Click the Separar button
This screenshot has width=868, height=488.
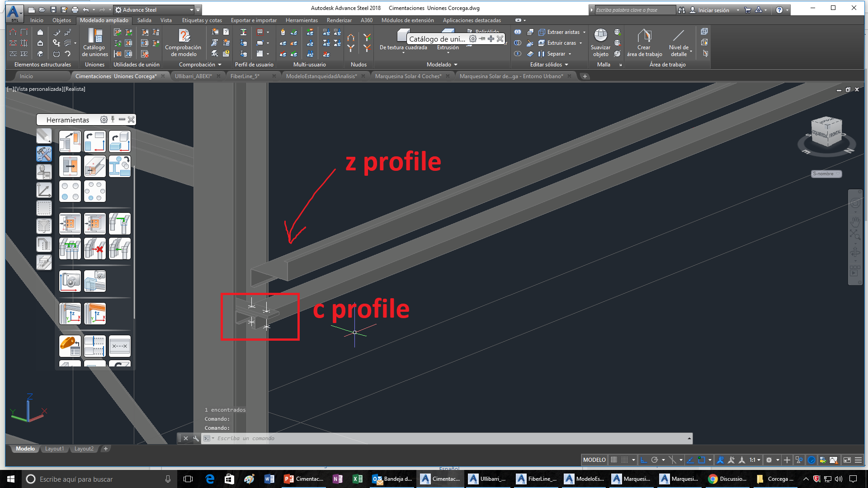[552, 54]
